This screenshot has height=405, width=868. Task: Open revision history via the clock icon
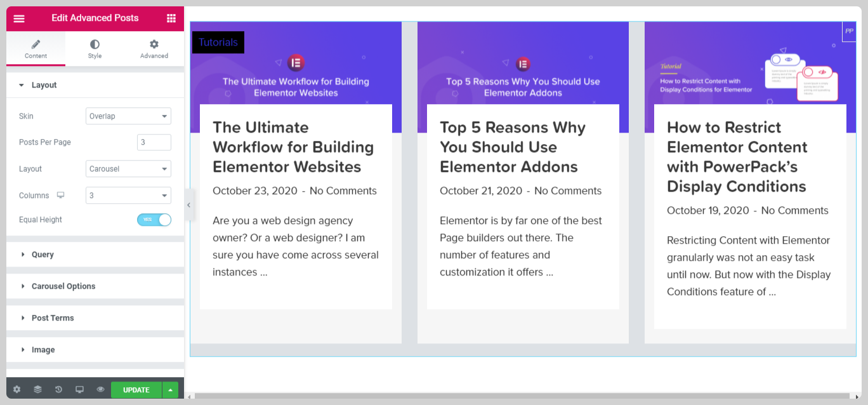[58, 389]
